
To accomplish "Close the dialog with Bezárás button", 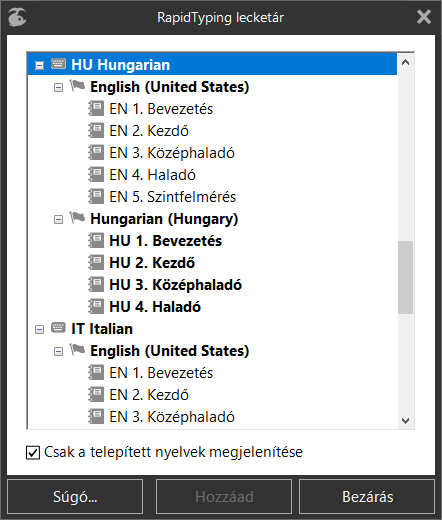I will point(367,497).
